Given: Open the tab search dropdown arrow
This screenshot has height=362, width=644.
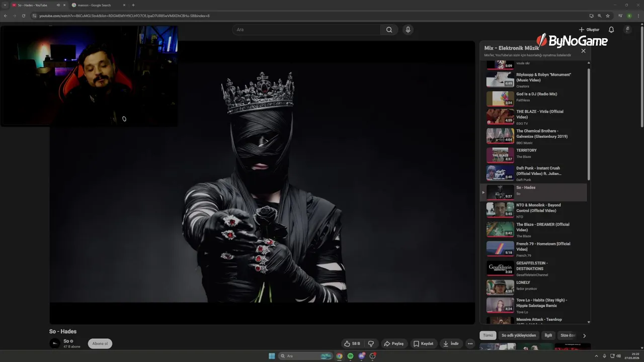Looking at the screenshot, I should pyautogui.click(x=5, y=5).
